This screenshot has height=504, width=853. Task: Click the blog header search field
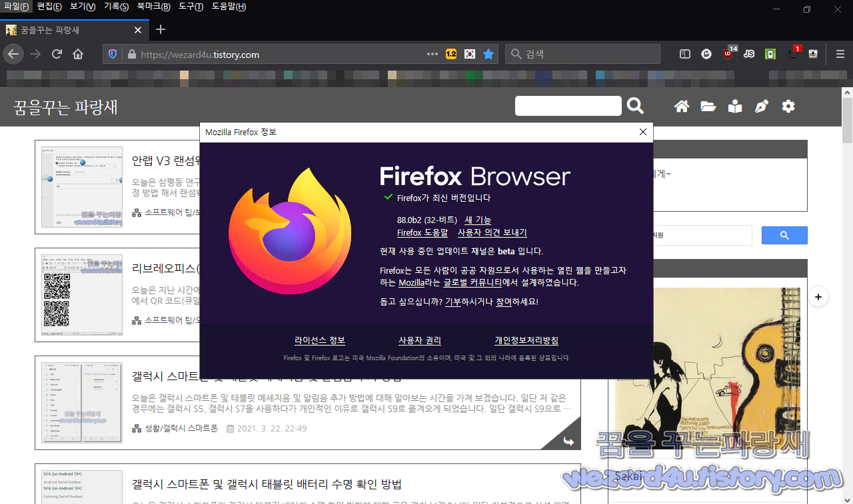[x=568, y=106]
